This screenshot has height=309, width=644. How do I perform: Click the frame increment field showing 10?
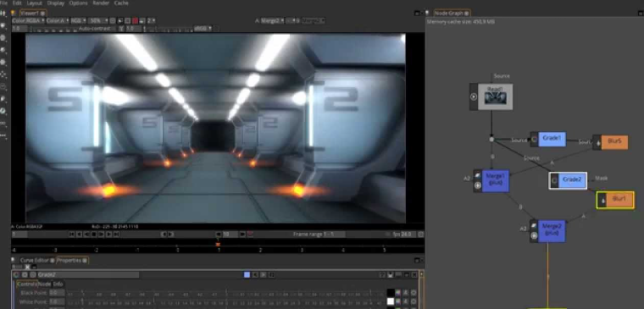click(x=230, y=235)
